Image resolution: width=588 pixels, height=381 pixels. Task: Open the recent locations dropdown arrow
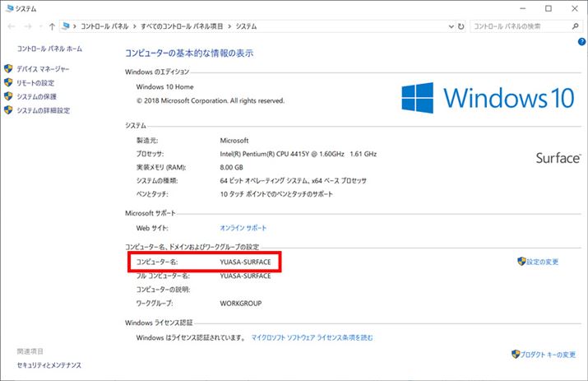pos(40,26)
